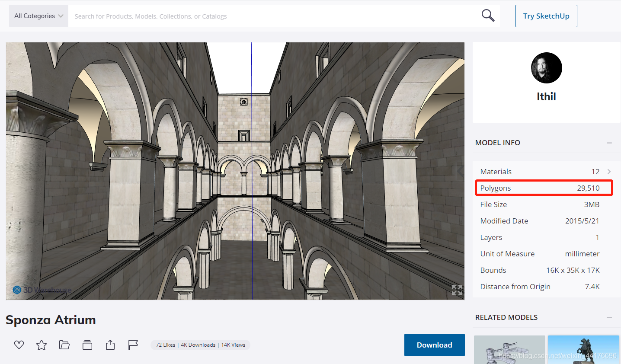Open the All Categories dropdown
Screen dimensions: 621x364
click(38, 16)
